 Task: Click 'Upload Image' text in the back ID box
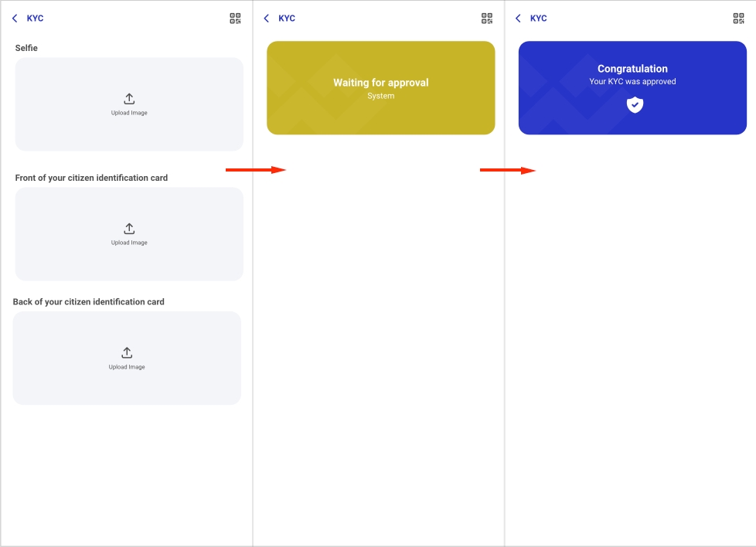coord(127,367)
